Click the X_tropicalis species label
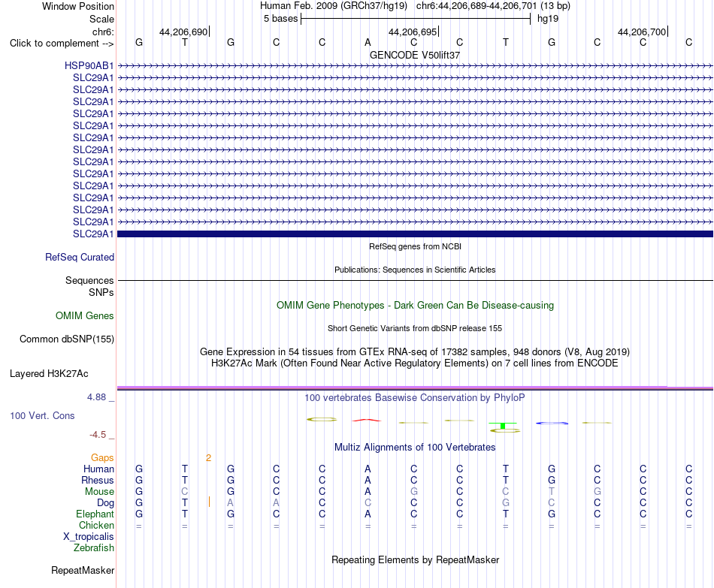 click(89, 537)
